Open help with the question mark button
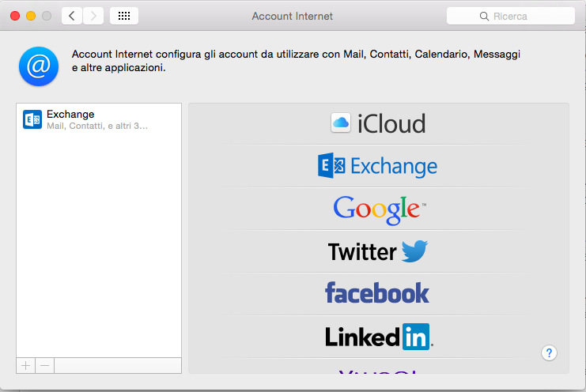Image resolution: width=586 pixels, height=392 pixels. pos(550,352)
